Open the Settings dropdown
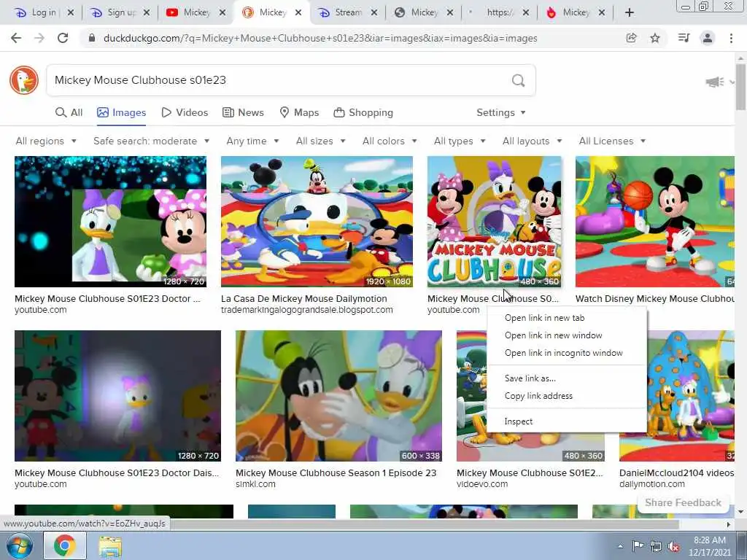747x560 pixels. (501, 112)
